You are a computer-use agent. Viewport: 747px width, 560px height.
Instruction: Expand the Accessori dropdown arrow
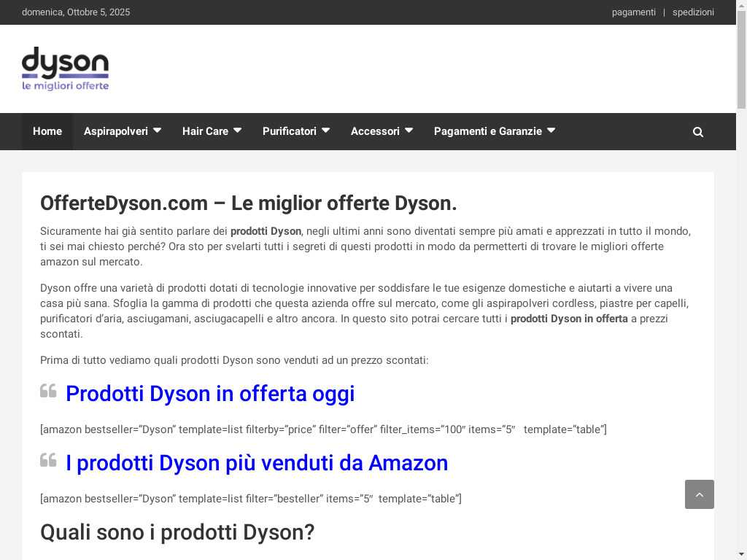(x=409, y=131)
